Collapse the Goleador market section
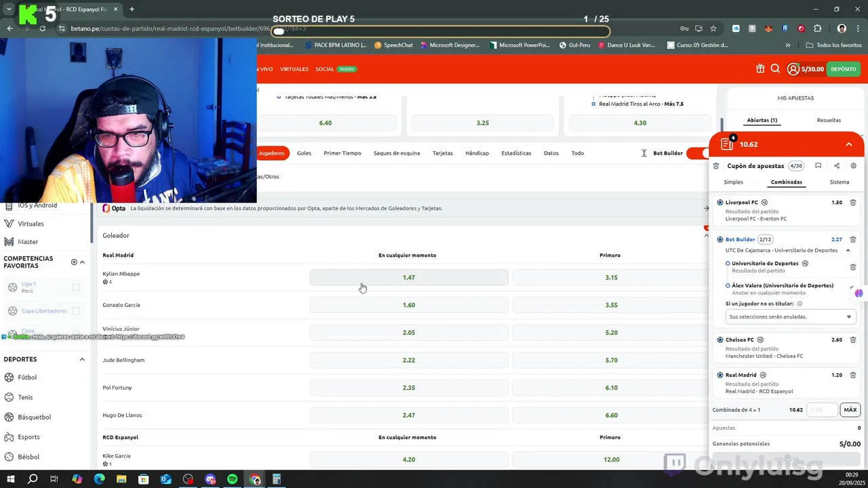 coord(706,235)
